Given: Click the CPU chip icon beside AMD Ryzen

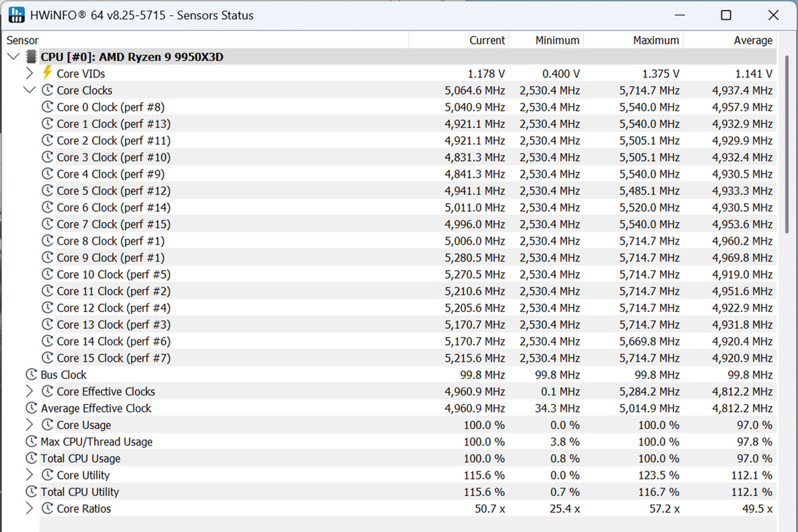Looking at the screenshot, I should point(31,57).
